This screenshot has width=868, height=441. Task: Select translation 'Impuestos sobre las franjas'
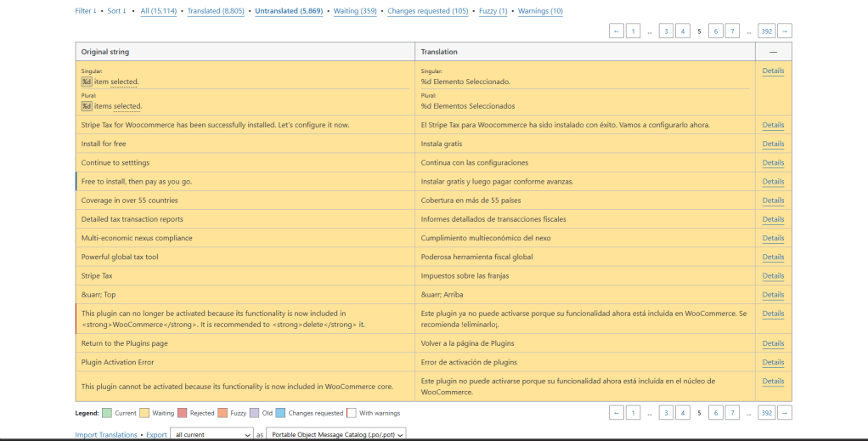click(465, 276)
